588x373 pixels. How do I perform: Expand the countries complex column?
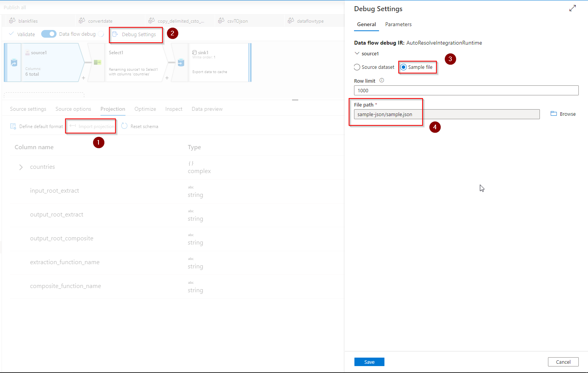click(21, 167)
